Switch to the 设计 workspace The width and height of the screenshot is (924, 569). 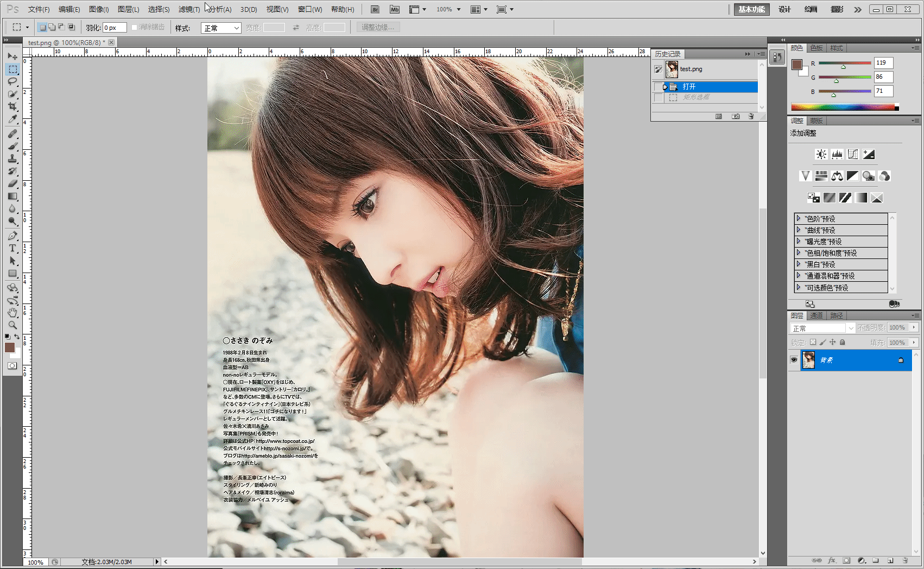point(784,9)
